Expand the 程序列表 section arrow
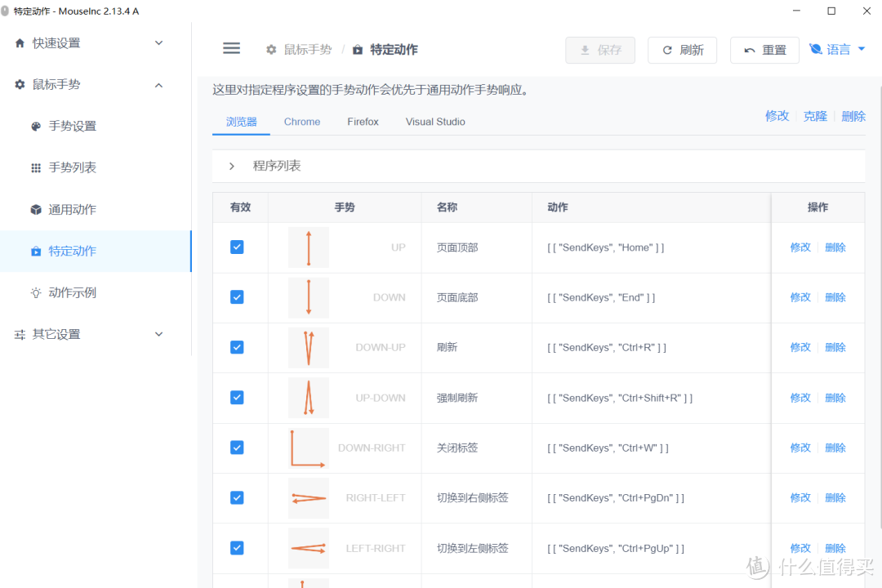The height and width of the screenshot is (588, 882). point(231,166)
